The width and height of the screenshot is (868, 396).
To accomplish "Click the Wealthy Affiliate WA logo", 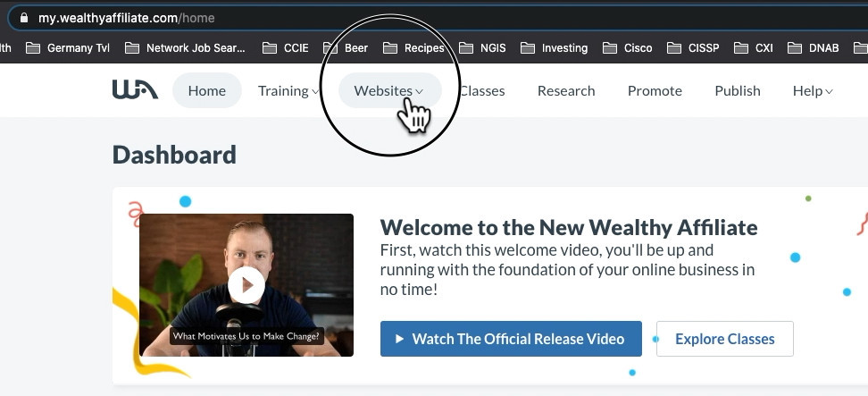I will [135, 89].
